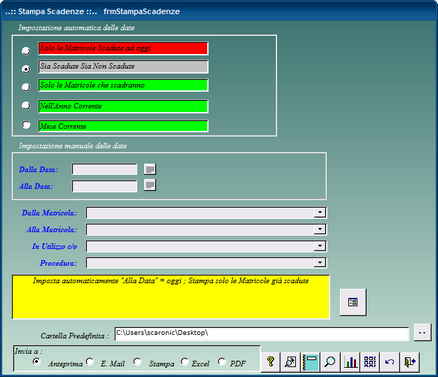Click the folder browse '..' button
Image resolution: width=438 pixels, height=377 pixels.
coord(422,332)
